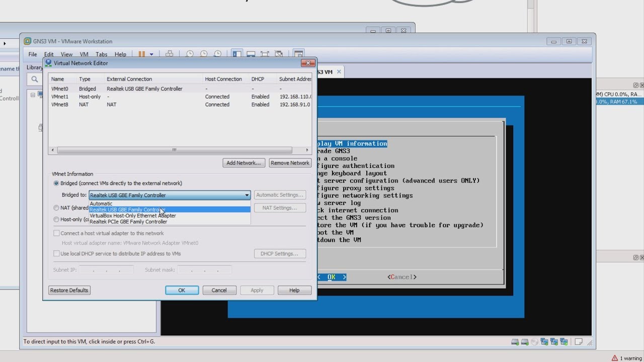644x362 pixels.
Task: Click the Virtual Network Editor title icon
Action: pyautogui.click(x=48, y=63)
